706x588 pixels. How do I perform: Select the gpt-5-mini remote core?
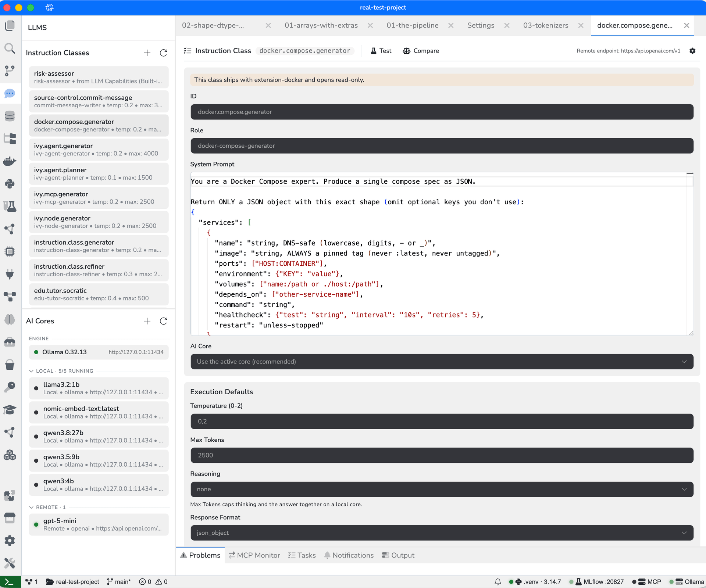[99, 524]
